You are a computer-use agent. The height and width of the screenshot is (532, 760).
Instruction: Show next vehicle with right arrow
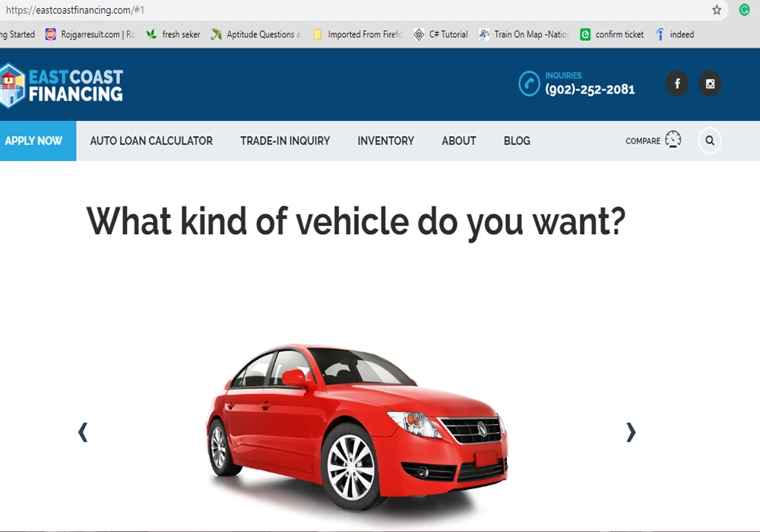[x=630, y=432]
